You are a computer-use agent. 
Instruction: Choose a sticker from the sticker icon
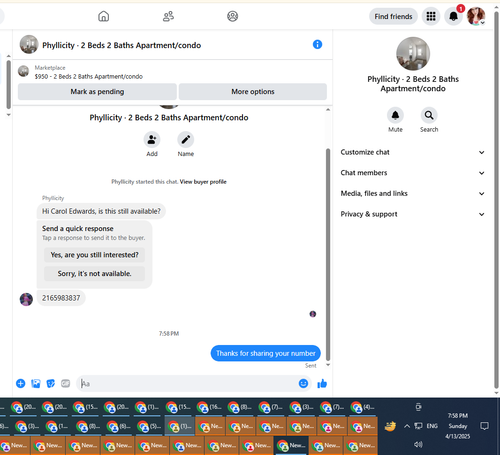51,384
